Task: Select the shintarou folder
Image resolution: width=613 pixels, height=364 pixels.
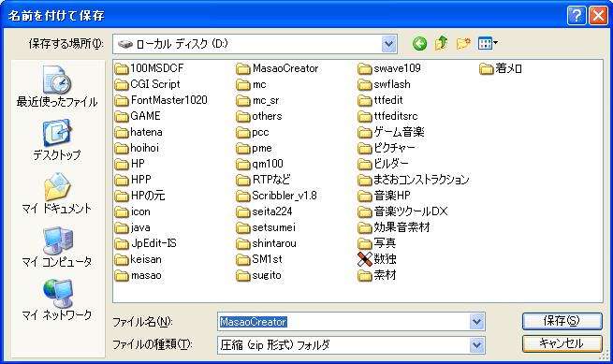Action: (267, 243)
